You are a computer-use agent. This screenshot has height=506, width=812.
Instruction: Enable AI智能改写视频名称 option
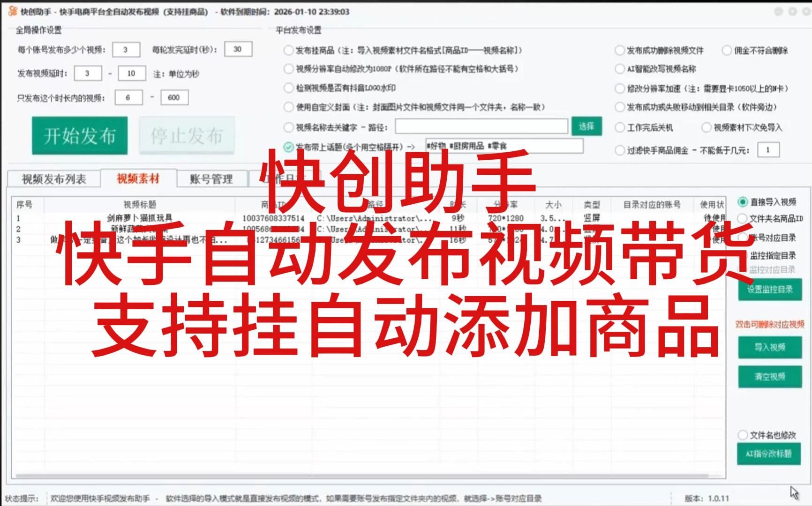[620, 69]
